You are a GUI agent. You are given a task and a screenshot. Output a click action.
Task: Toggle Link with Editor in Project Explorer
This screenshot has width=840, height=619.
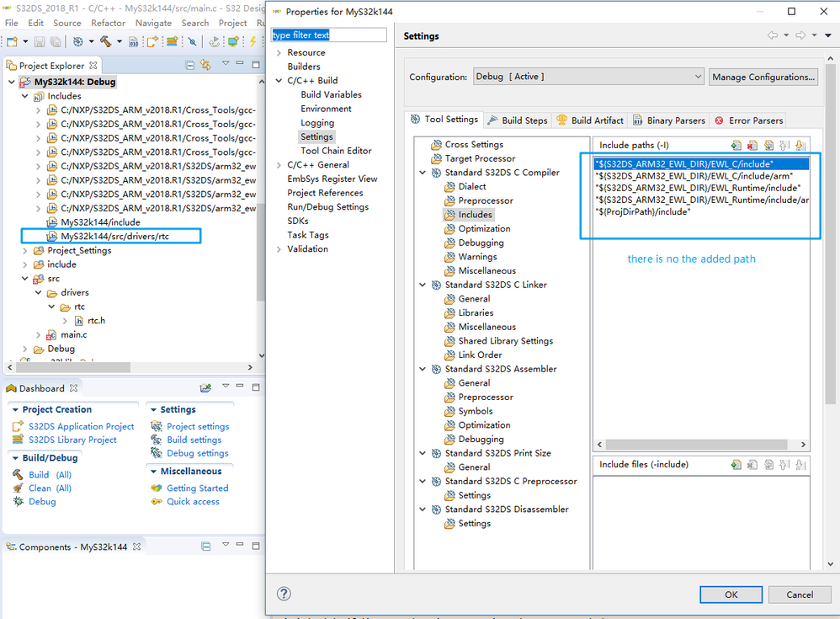205,65
